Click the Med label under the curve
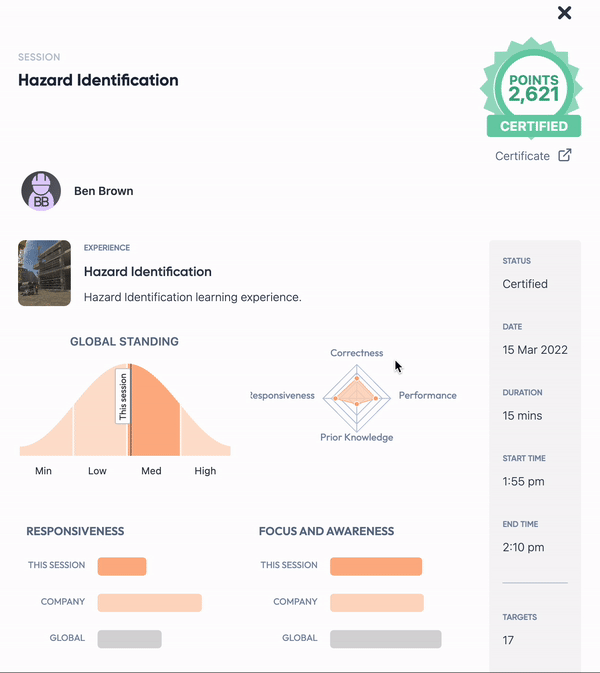Viewport: 600px width, 673px height. (x=151, y=471)
